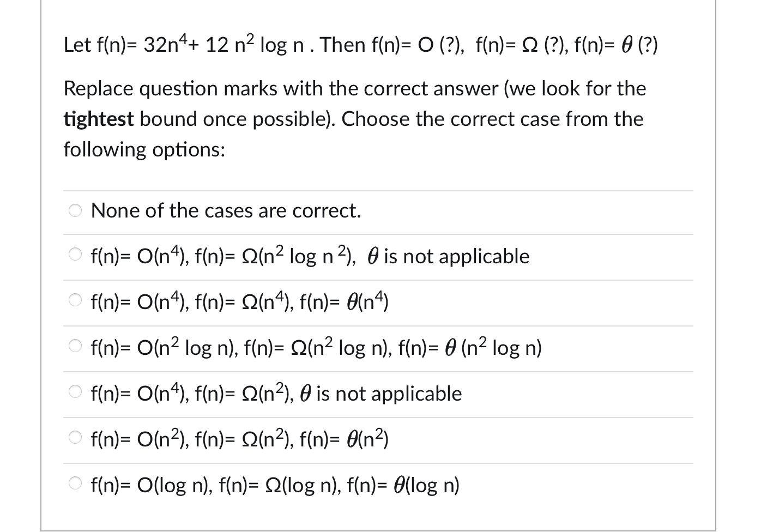Click the row stating θ is not applicable with Ω(n²)
Image resolution: width=761 pixels, height=532 pixels.
pos(276,393)
